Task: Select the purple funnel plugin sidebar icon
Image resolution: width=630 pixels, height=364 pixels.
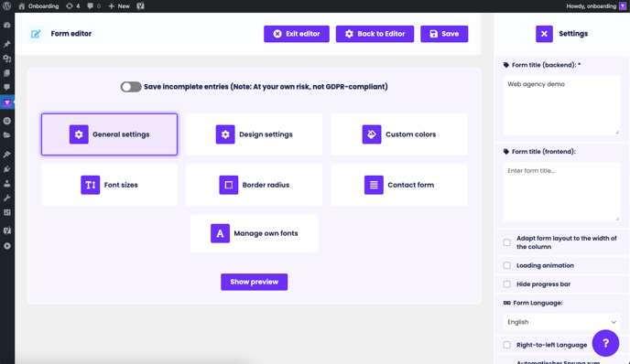Action: [6, 102]
